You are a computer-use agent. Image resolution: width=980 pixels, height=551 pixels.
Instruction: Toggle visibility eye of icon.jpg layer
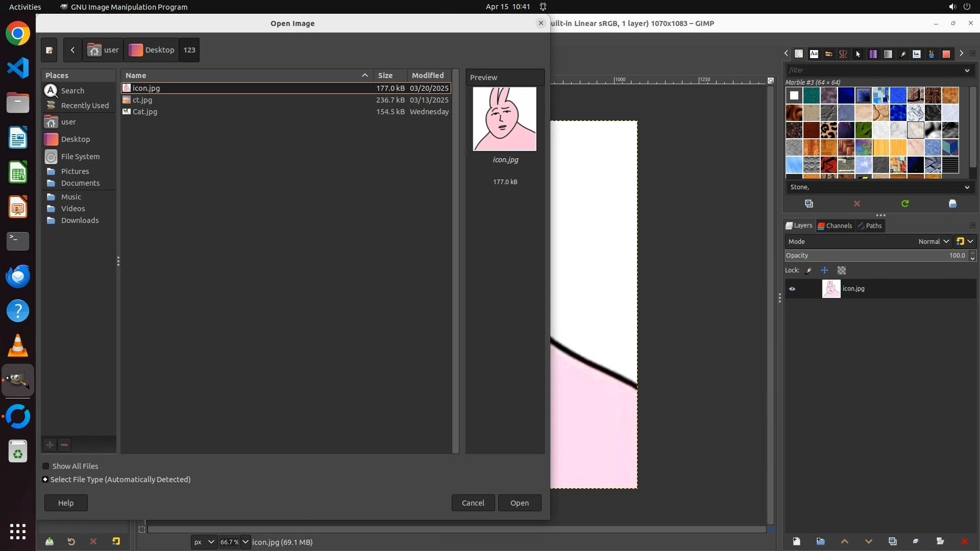[x=792, y=289]
